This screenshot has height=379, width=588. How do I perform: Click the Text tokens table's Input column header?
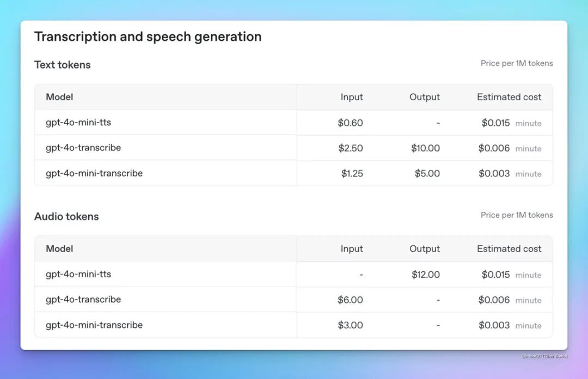pyautogui.click(x=352, y=97)
